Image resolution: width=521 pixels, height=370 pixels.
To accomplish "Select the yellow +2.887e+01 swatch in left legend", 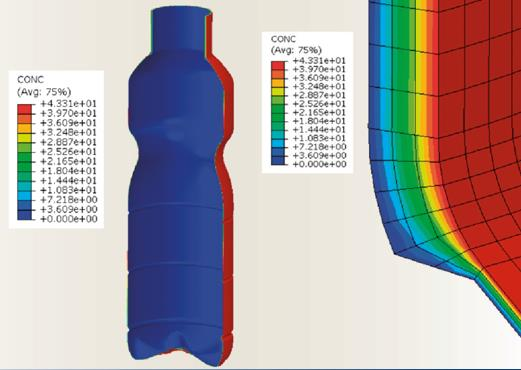I will tap(24, 138).
